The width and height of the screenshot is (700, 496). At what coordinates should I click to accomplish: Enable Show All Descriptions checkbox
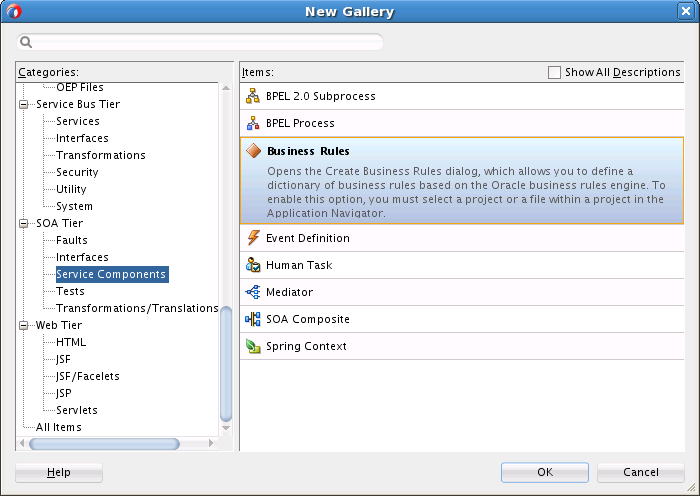point(554,72)
